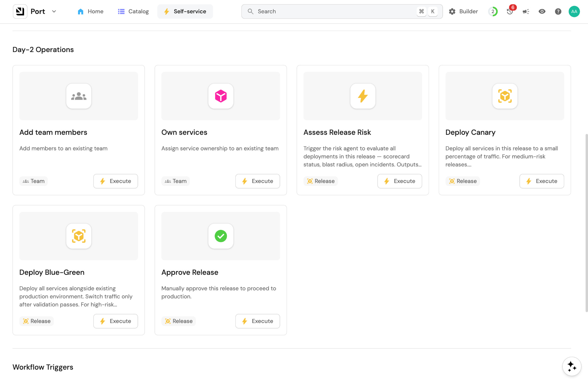The height and width of the screenshot is (380, 588).
Task: Click the pink cube Own services icon
Action: click(x=220, y=96)
